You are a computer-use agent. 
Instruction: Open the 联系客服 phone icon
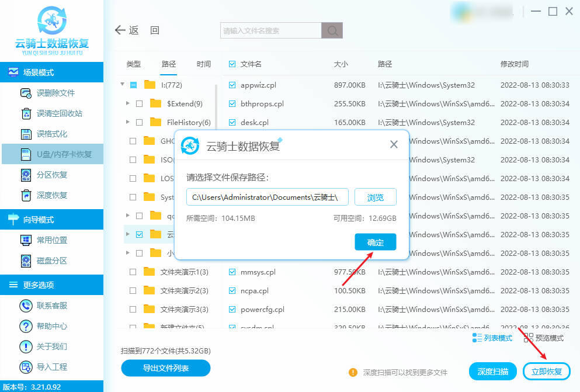(x=26, y=306)
